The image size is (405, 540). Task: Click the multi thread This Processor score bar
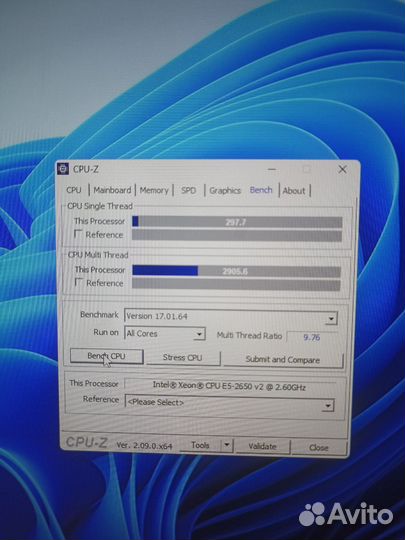[237, 271]
